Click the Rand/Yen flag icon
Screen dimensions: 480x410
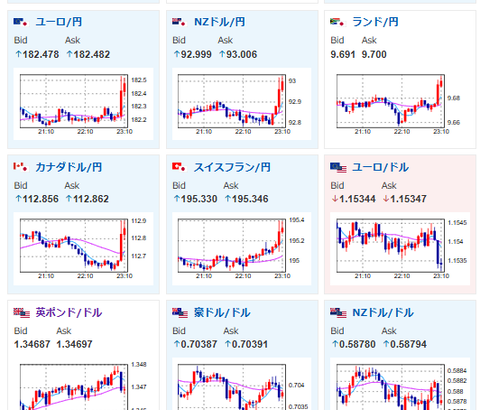tap(337, 22)
